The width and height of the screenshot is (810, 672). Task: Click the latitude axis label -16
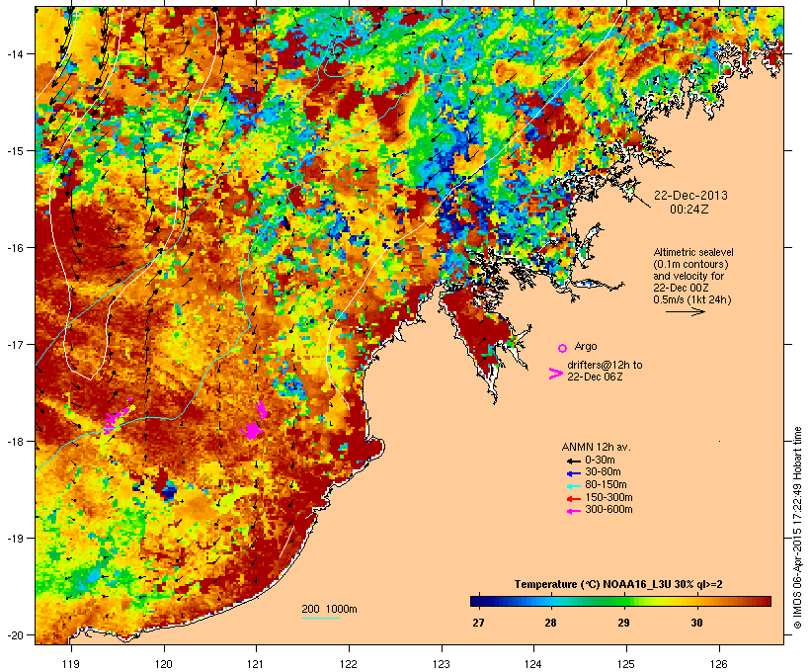click(14, 248)
